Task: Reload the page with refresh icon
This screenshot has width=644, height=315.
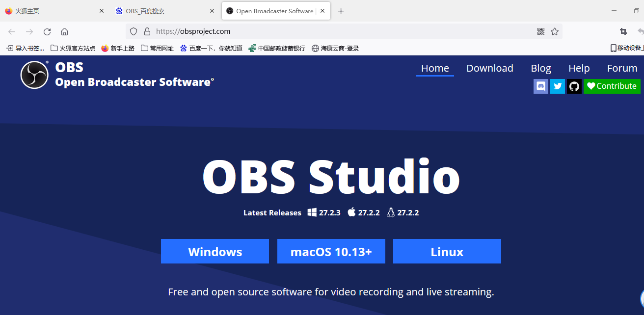Action: point(47,31)
